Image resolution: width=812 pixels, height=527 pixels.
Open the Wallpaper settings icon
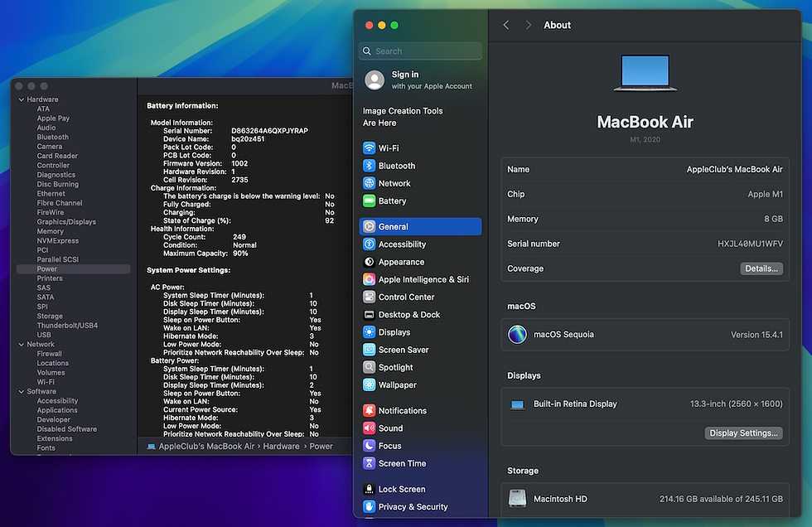coord(369,385)
